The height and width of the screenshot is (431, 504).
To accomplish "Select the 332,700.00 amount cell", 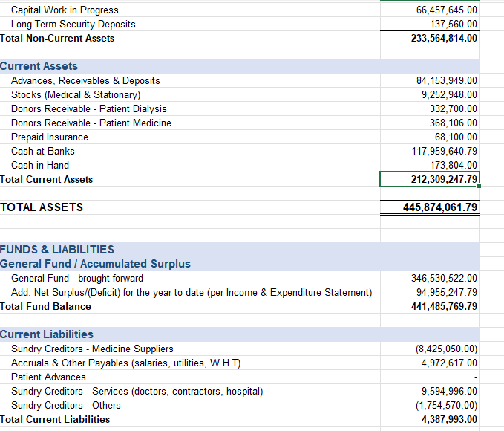I will coord(430,108).
